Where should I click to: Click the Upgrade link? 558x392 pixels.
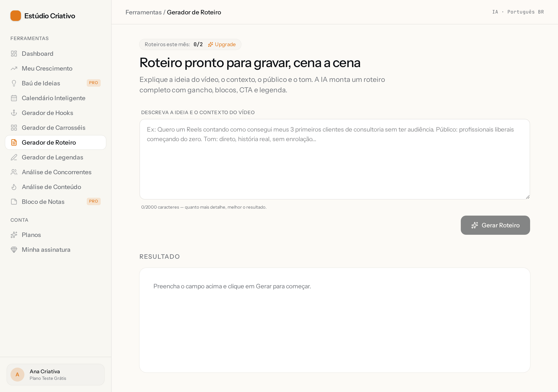point(222,44)
